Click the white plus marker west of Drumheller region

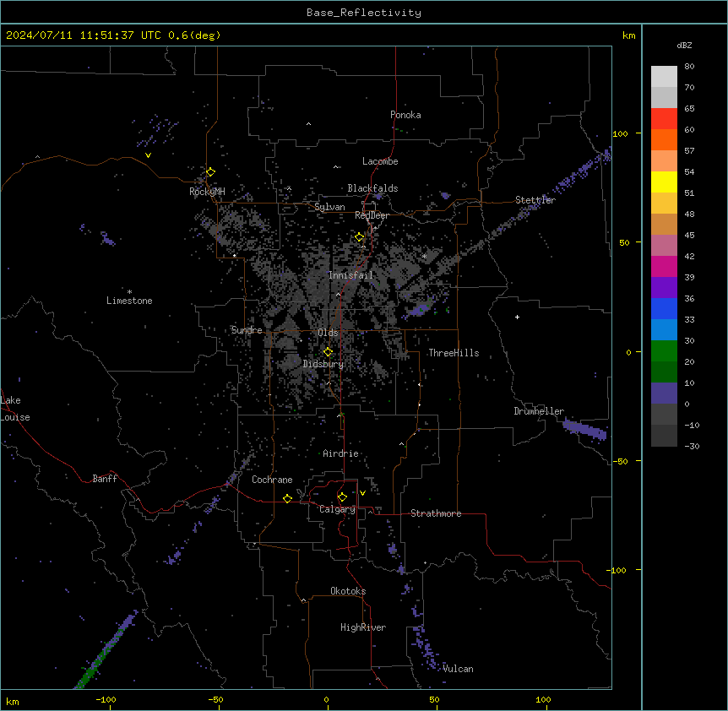(x=517, y=317)
